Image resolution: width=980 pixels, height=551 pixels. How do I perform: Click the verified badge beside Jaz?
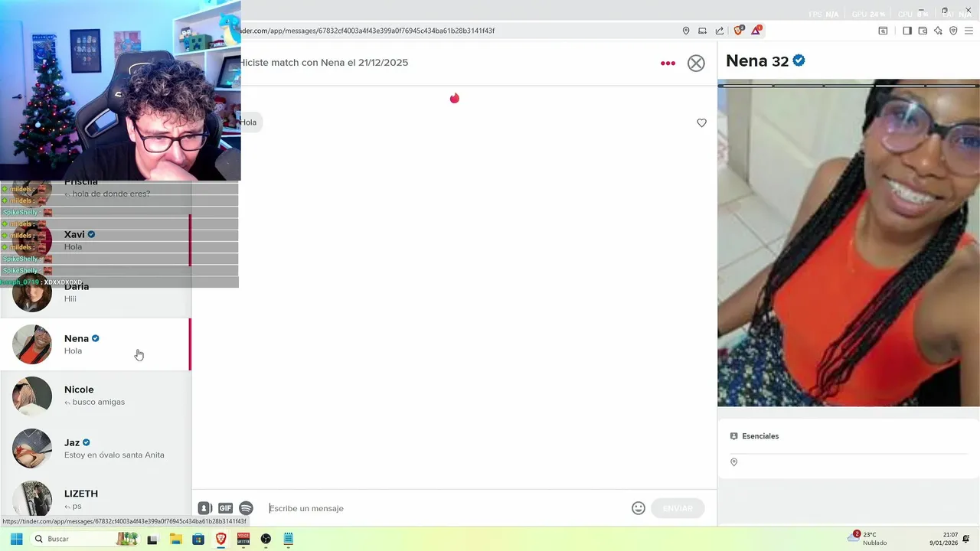pyautogui.click(x=87, y=442)
